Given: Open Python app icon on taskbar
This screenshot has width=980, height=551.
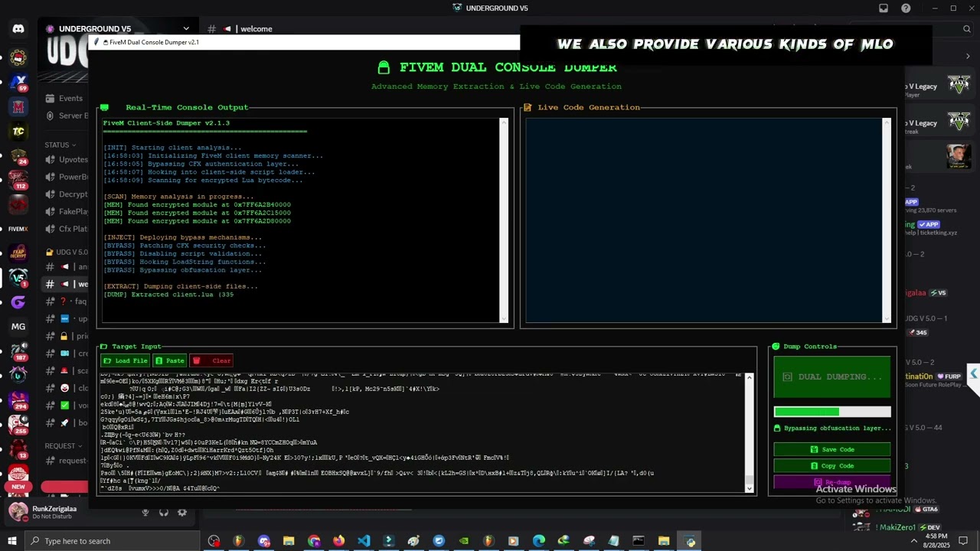Looking at the screenshot, I should click(x=691, y=541).
